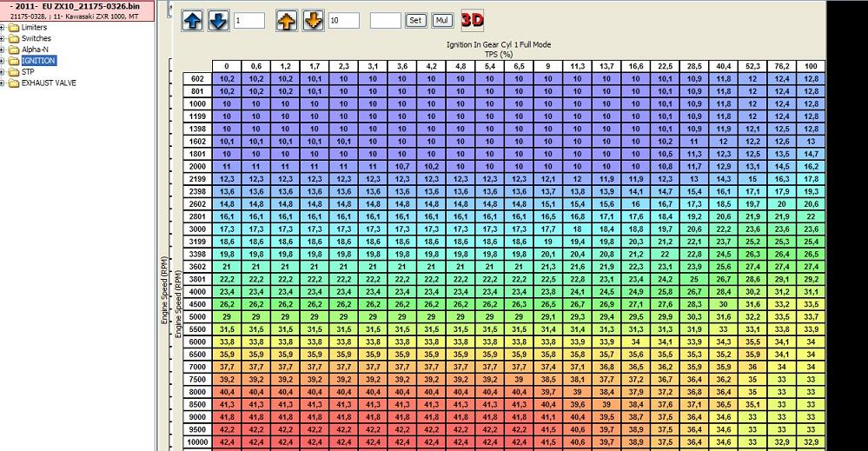868x451 pixels.
Task: Select the STP tree item
Action: coord(28,72)
